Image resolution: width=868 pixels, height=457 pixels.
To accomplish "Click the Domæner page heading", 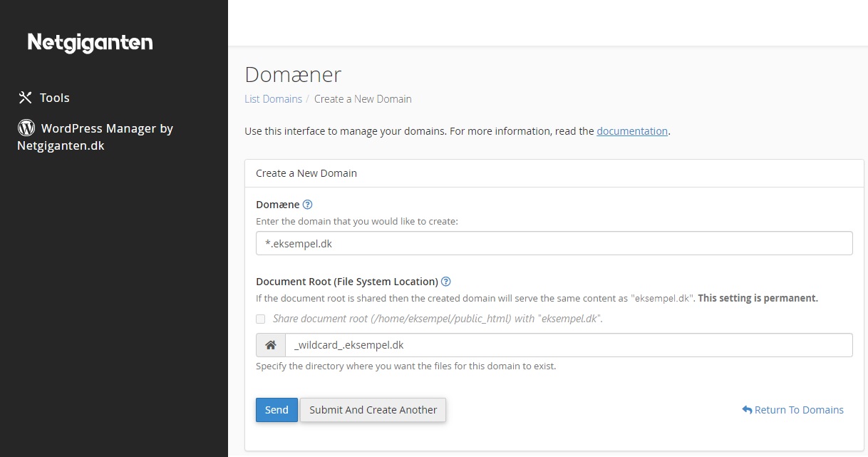I will point(293,74).
